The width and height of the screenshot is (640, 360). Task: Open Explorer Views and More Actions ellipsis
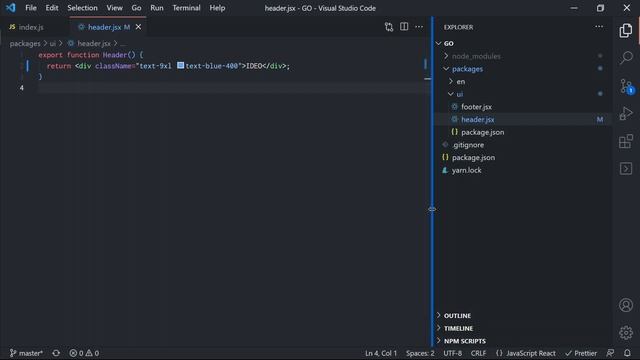point(599,27)
